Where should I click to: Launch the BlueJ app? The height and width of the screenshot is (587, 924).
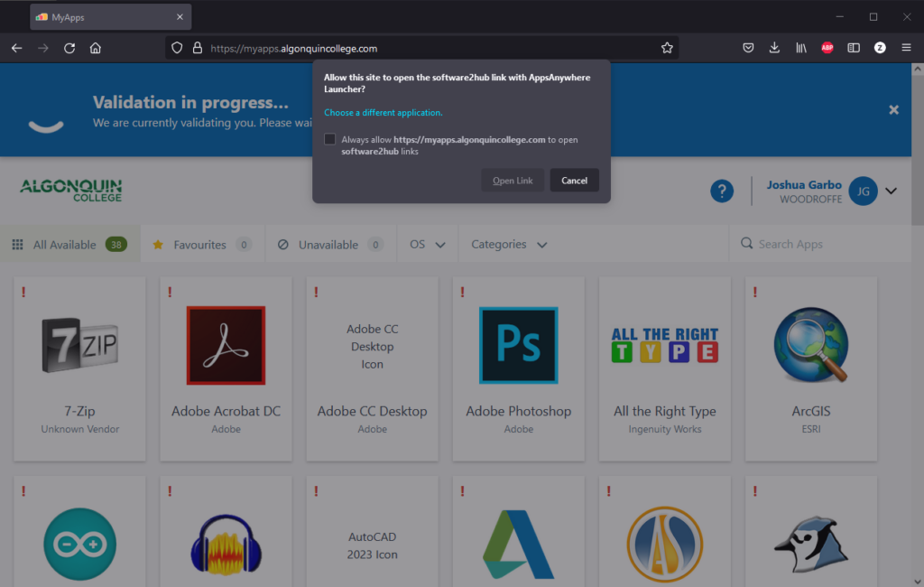[x=809, y=542]
